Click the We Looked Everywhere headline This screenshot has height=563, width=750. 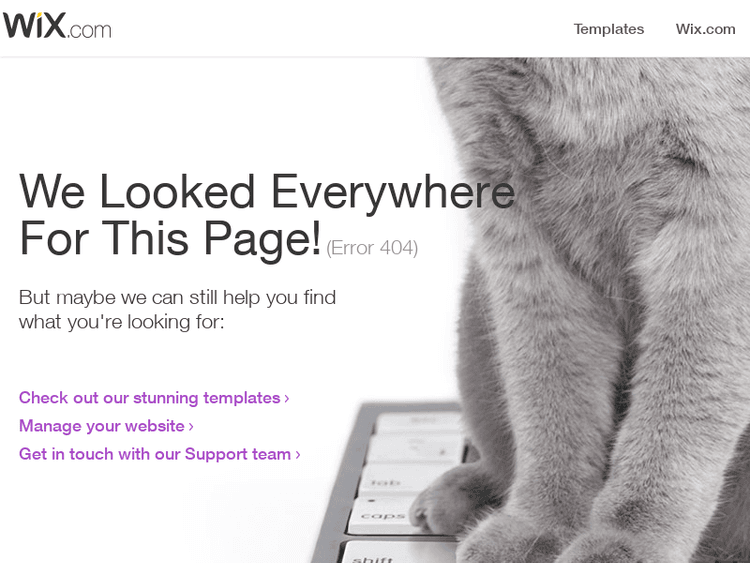(x=267, y=192)
